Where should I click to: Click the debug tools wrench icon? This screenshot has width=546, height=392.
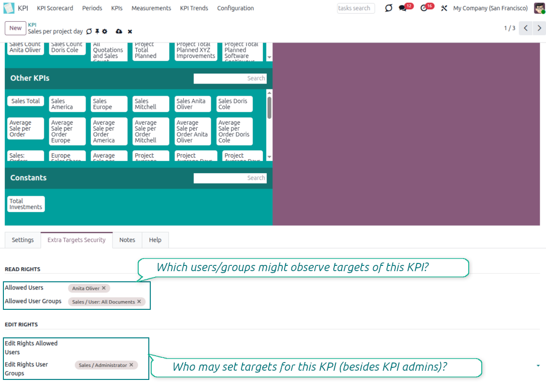(x=444, y=8)
